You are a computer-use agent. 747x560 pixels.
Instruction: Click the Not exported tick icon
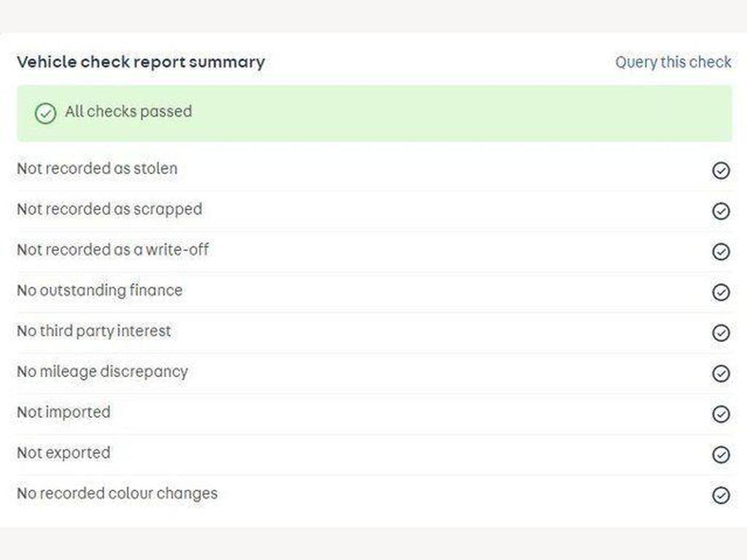pos(721,455)
